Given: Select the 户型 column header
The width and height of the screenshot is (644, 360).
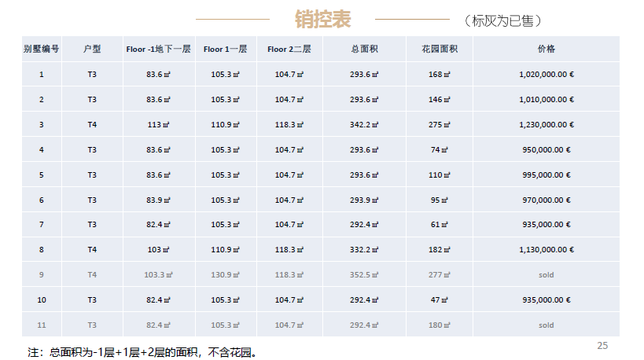Looking at the screenshot, I should pos(92,49).
